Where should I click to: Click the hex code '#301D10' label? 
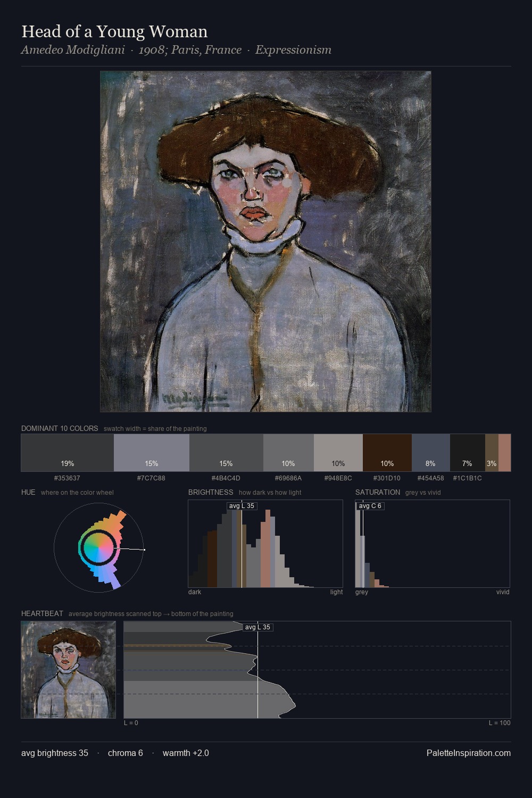point(387,478)
